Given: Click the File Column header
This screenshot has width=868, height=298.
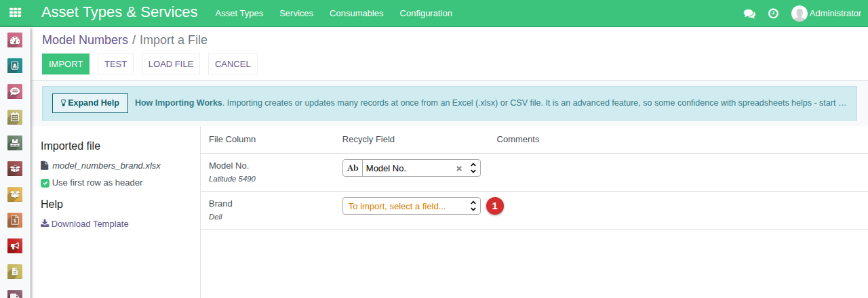Looking at the screenshot, I should tap(233, 140).
